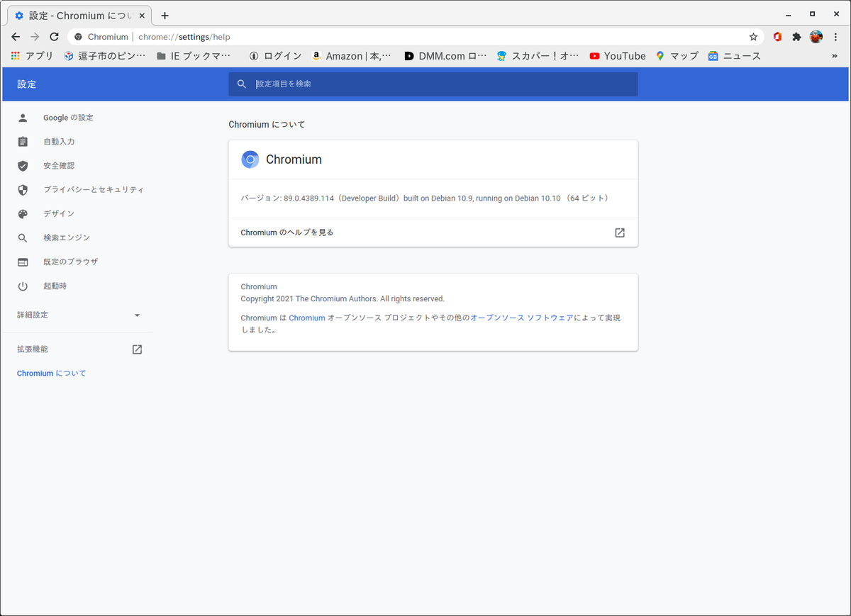Open the Chromium three-dot menu
The image size is (851, 616).
[x=835, y=37]
